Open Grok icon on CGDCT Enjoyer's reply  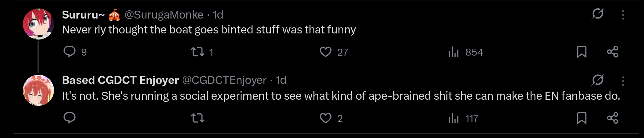598,80
